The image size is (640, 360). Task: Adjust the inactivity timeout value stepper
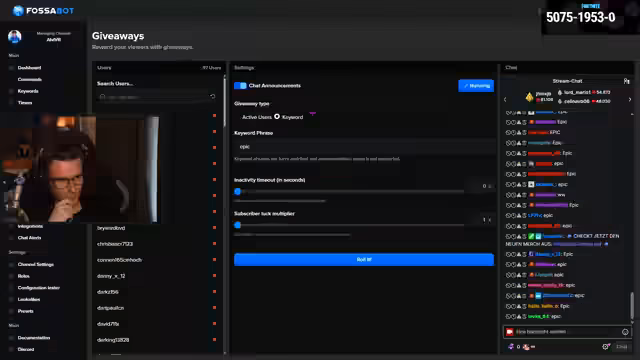tap(489, 186)
